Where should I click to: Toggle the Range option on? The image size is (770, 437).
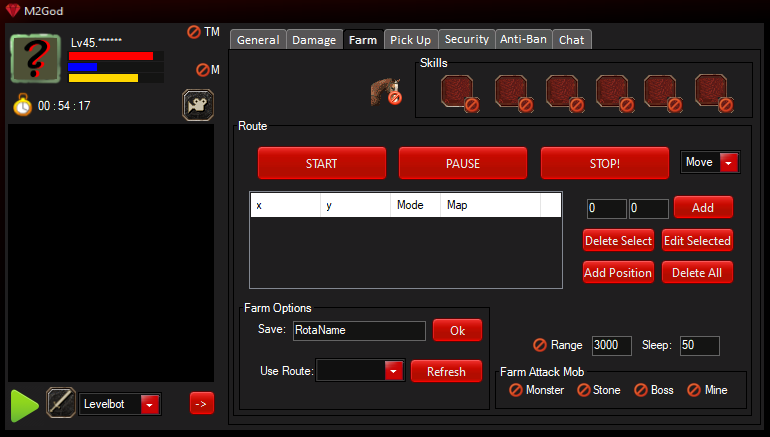[540, 345]
